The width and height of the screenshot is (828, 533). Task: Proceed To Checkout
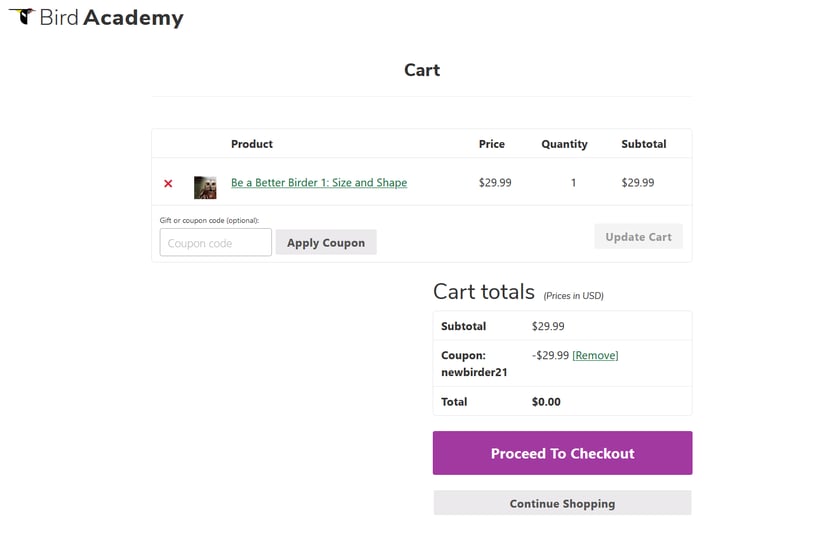562,453
